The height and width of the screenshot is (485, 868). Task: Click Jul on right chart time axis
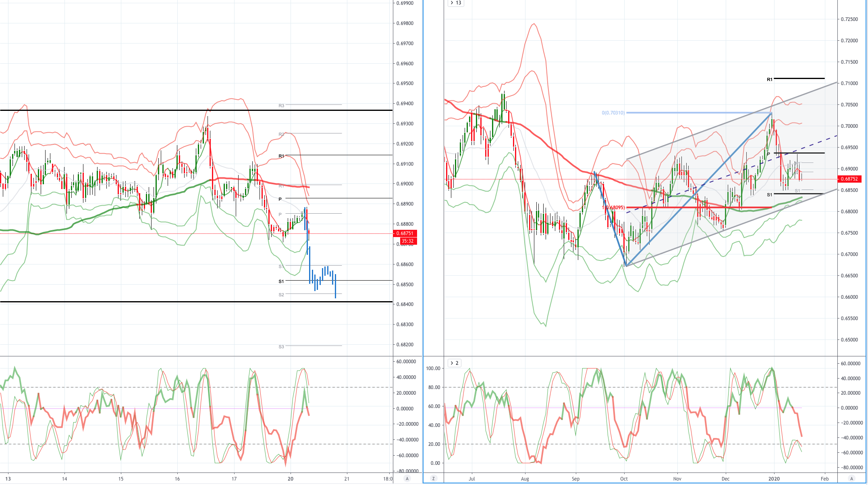472,479
